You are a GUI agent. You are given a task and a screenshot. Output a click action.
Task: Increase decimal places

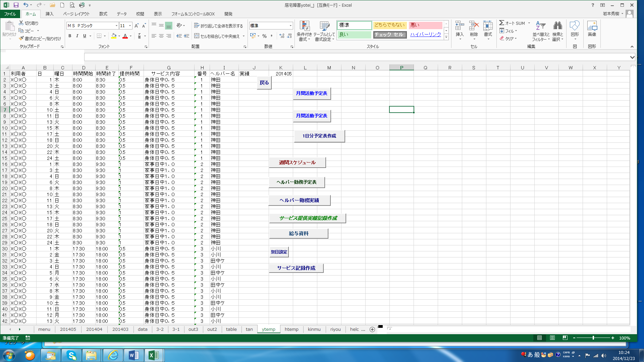coord(282,36)
